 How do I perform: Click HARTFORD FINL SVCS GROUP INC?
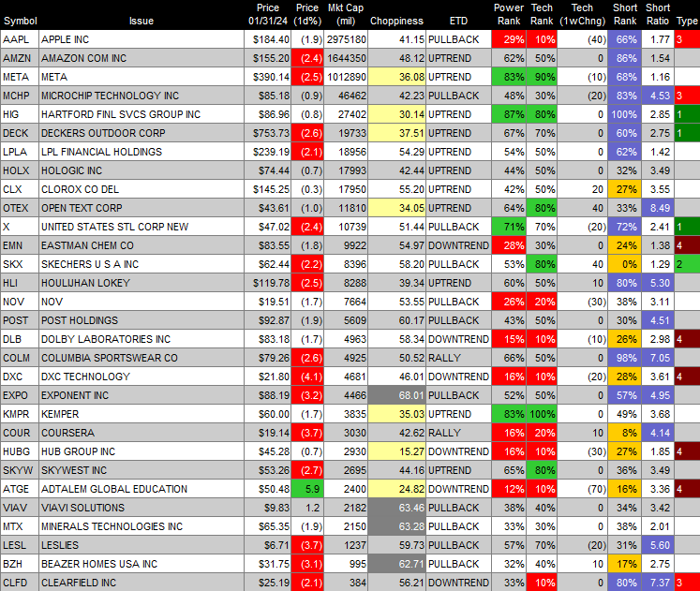121,114
